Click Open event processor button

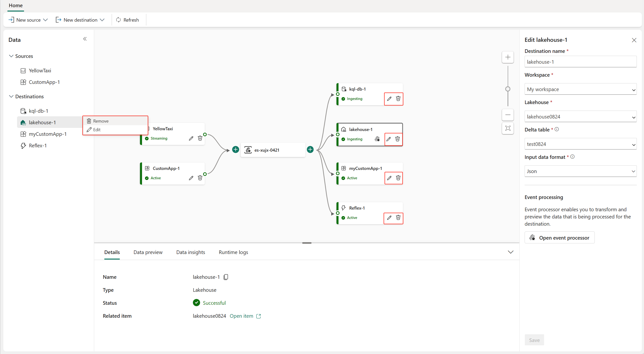(559, 238)
